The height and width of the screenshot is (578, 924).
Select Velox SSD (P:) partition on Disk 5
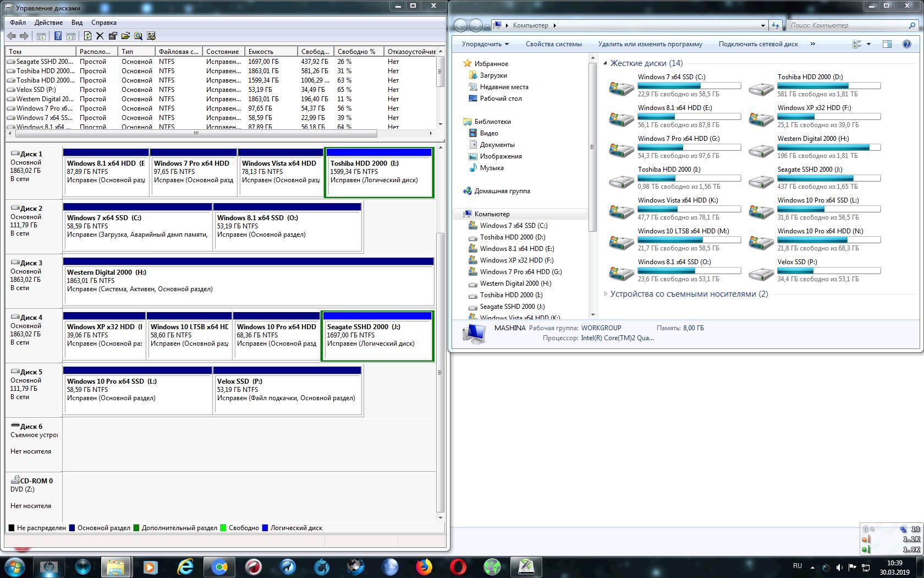point(287,390)
